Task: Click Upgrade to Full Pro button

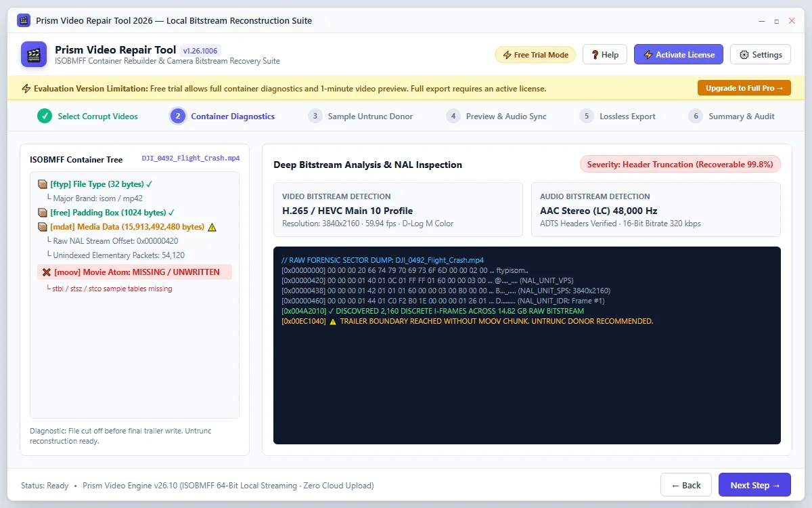Action: click(x=744, y=88)
